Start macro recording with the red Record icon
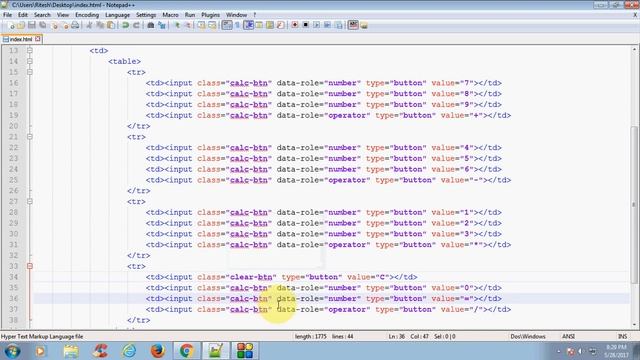The width and height of the screenshot is (640, 360). (295, 25)
